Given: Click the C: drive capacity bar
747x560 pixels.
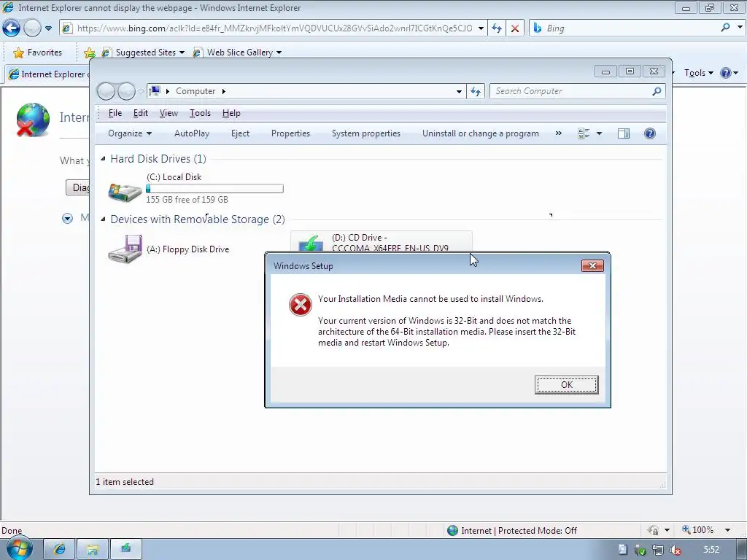Looking at the screenshot, I should click(214, 189).
